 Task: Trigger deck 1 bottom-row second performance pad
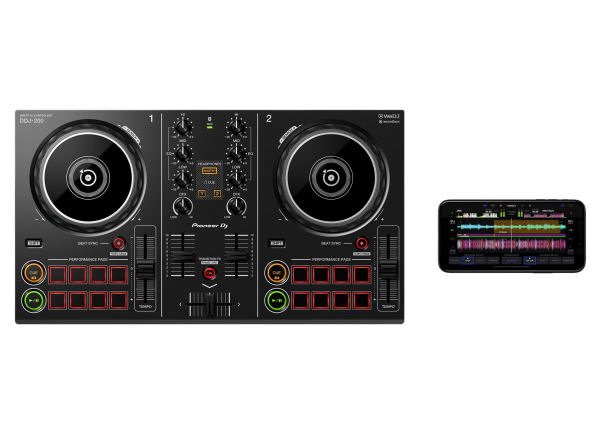tap(78, 300)
